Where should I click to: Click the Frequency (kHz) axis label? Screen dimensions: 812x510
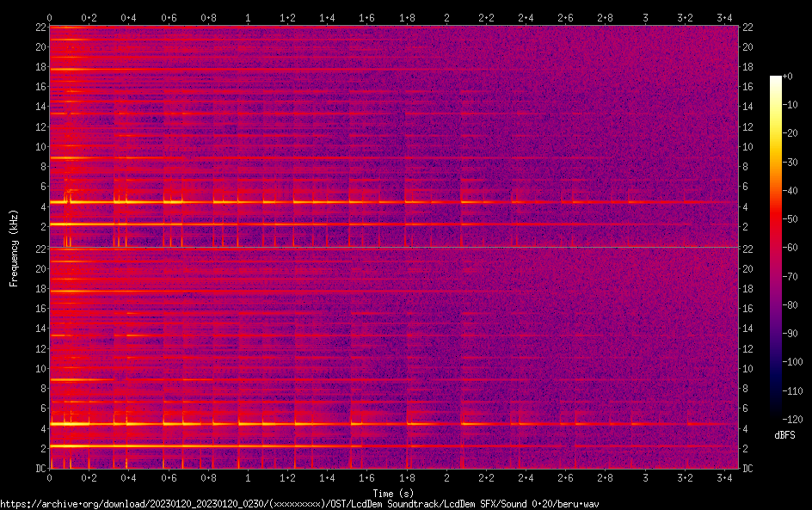(14, 248)
